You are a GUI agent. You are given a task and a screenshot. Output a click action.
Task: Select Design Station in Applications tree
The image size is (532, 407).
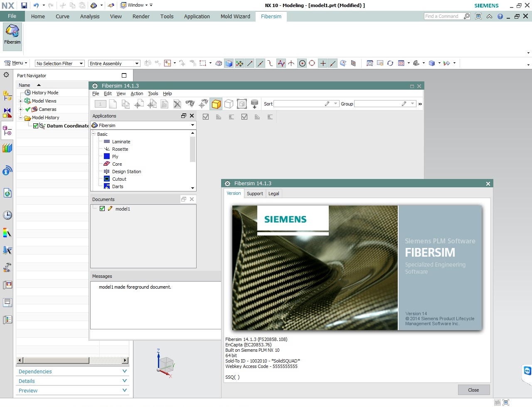126,172
